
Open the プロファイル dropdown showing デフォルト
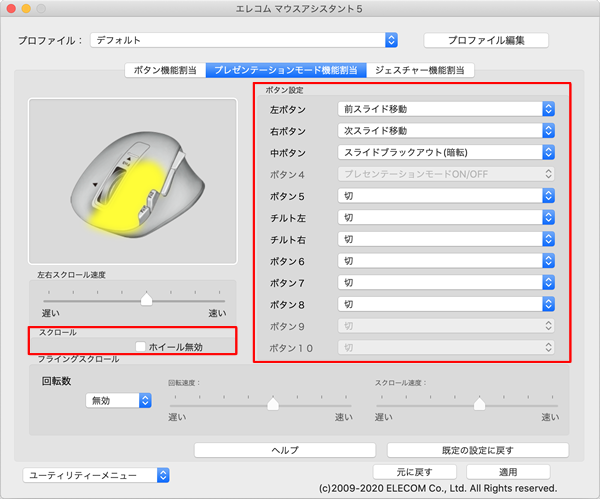(244, 40)
